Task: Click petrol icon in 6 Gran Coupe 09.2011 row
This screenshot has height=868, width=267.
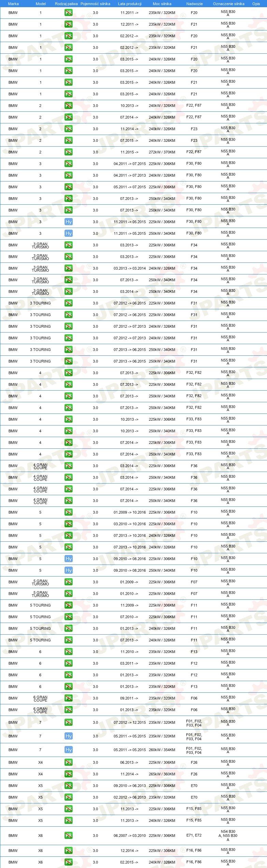Action: pyautogui.click(x=68, y=698)
